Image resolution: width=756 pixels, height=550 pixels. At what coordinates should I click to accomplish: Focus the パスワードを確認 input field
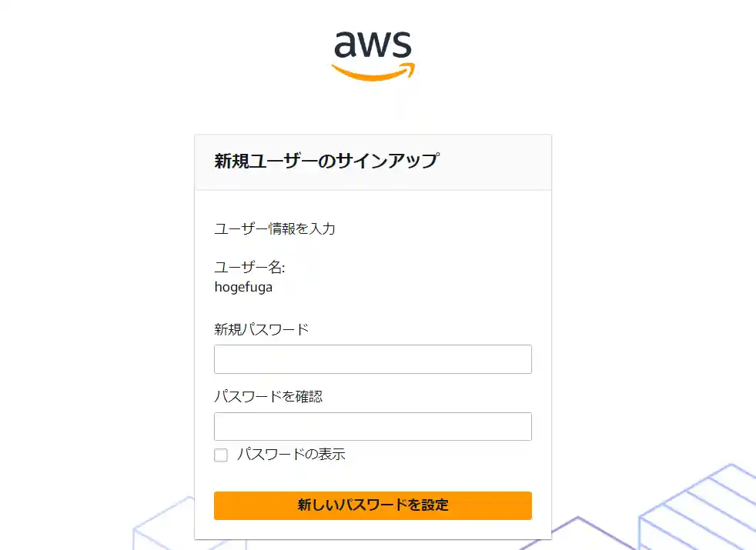pos(373,426)
